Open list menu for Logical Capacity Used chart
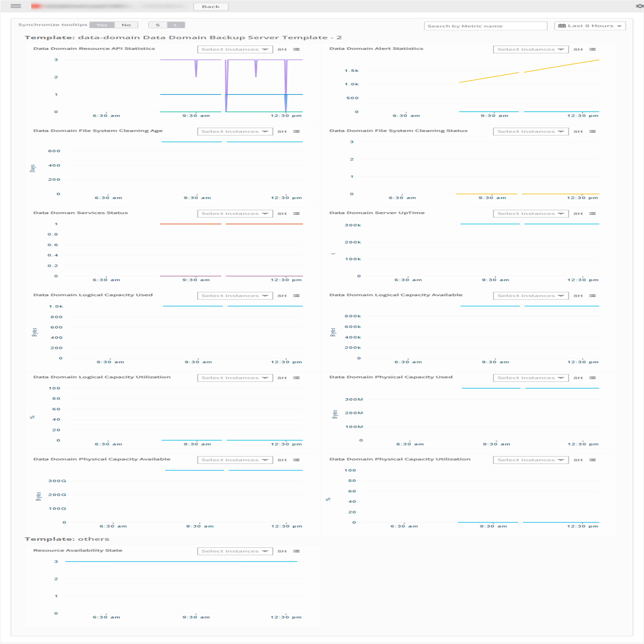Viewport: 644px width, 644px height. coord(296,296)
